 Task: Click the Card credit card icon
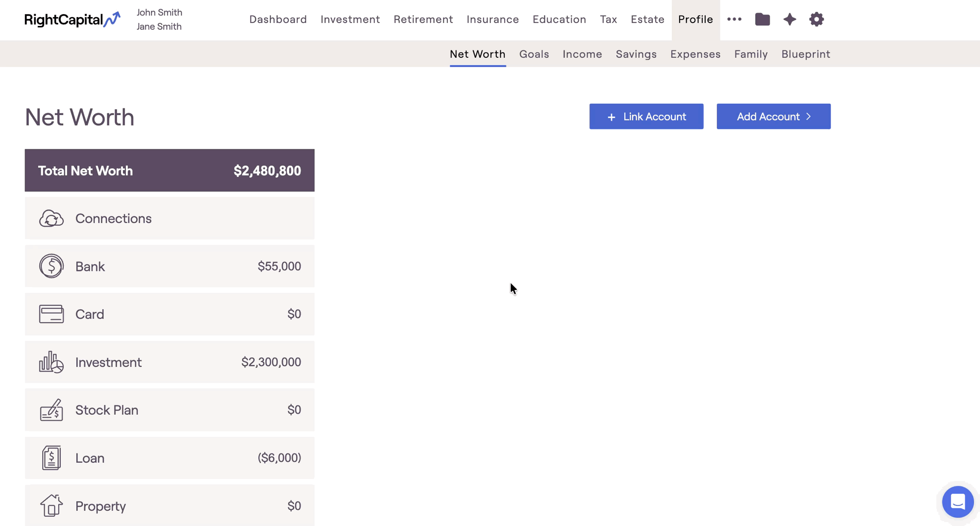[51, 314]
